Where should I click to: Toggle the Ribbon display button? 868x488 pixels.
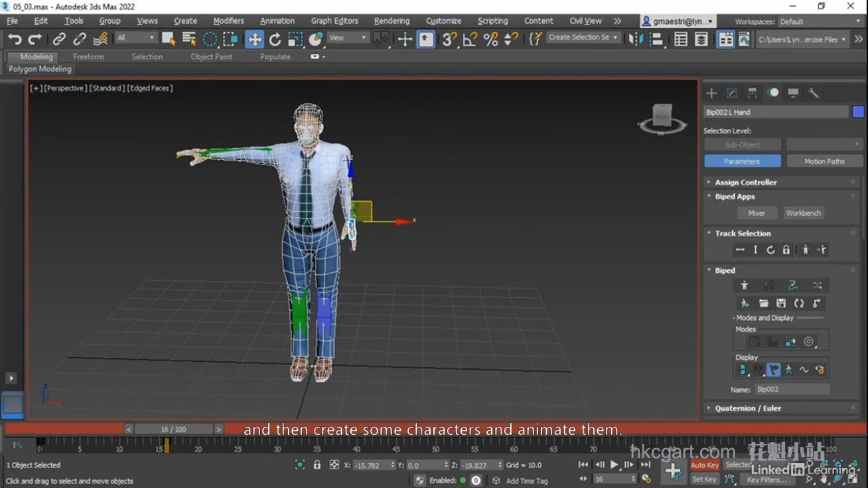726,39
